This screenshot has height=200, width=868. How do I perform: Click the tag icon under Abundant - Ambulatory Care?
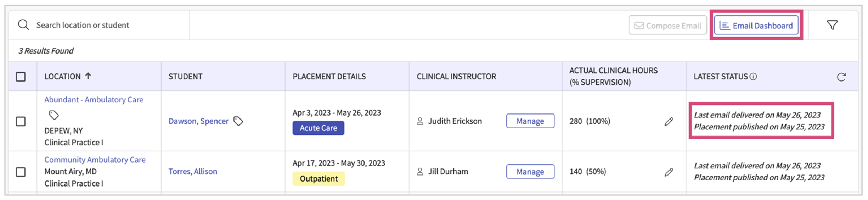(54, 115)
